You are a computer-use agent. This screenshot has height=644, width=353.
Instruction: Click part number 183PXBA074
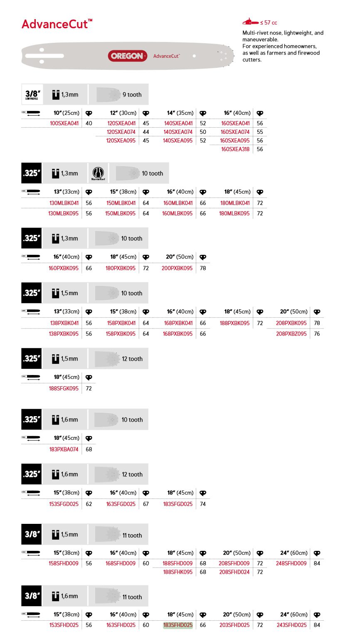64,449
